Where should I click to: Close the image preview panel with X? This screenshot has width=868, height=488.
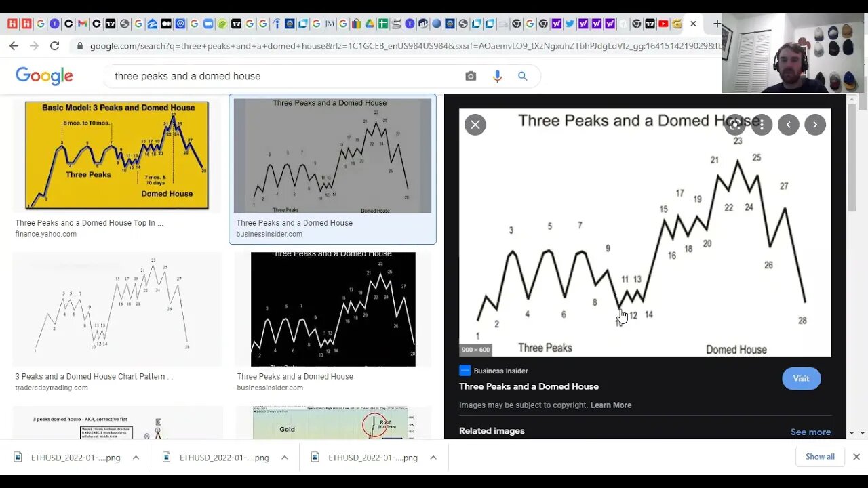click(475, 125)
